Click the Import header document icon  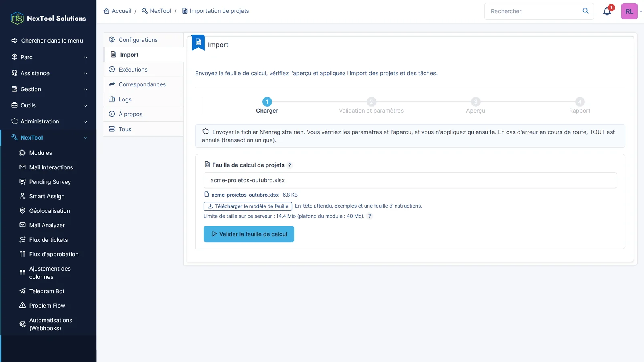(198, 42)
